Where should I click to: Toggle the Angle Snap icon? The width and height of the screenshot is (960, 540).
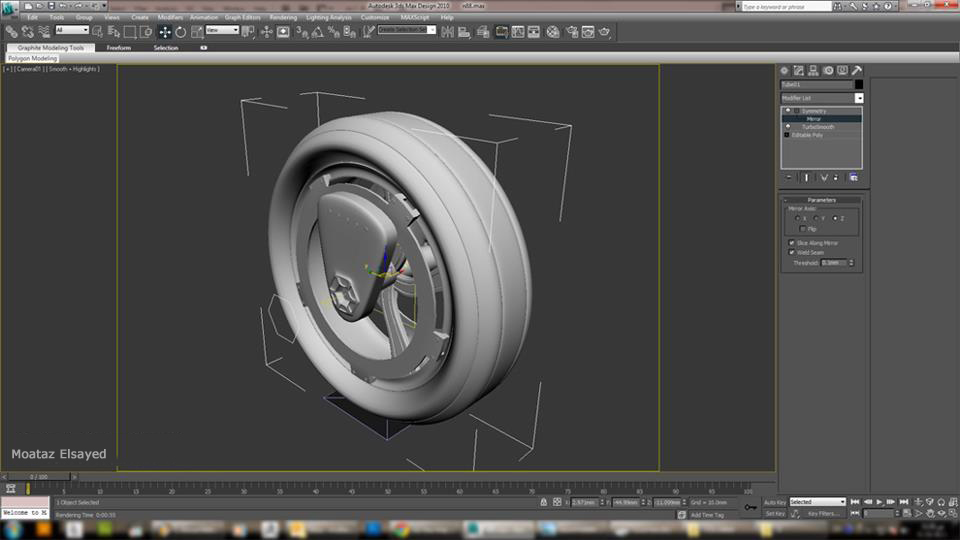[x=318, y=32]
